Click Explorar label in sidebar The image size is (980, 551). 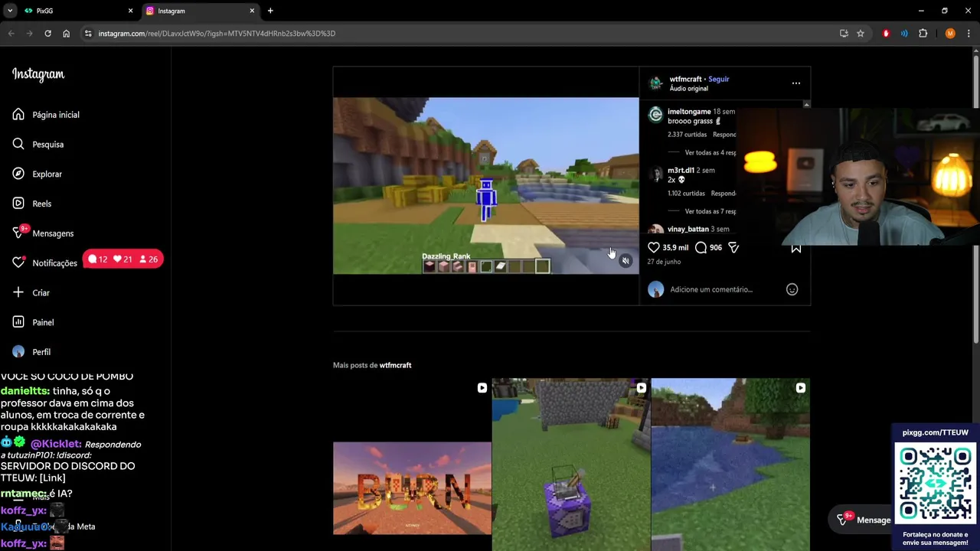(47, 174)
